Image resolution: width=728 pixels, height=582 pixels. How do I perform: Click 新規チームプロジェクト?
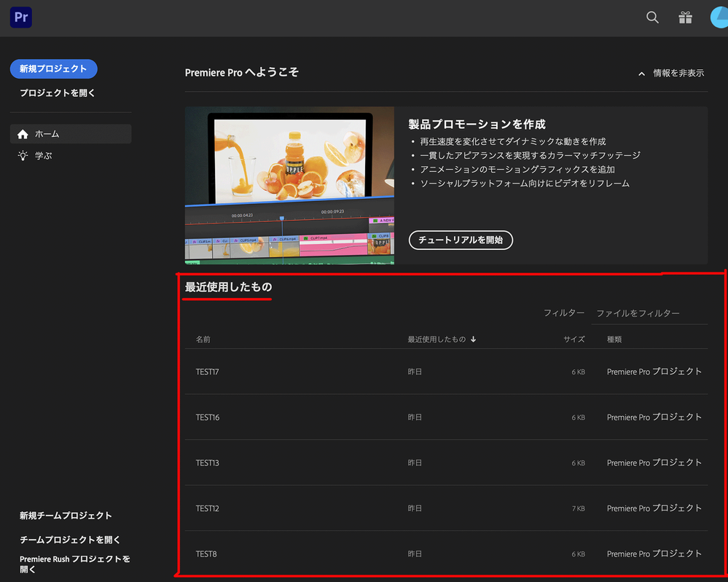pyautogui.click(x=66, y=516)
